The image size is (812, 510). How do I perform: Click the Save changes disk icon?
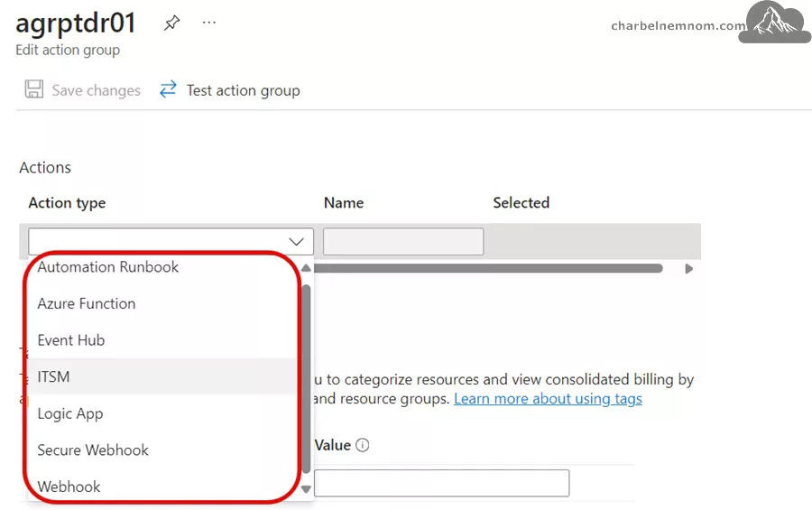[34, 89]
